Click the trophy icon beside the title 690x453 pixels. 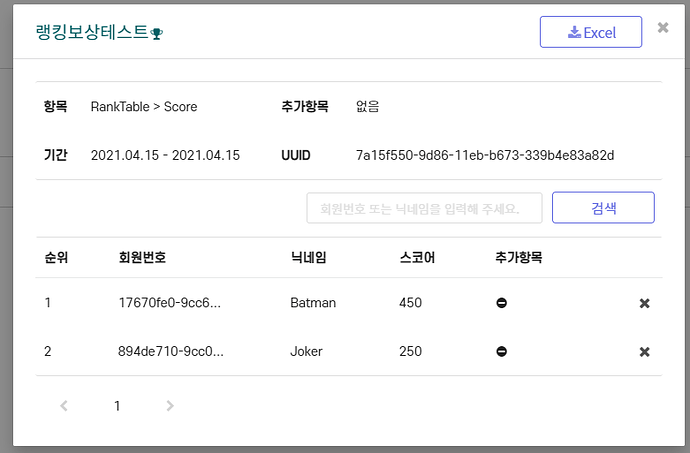click(x=157, y=34)
